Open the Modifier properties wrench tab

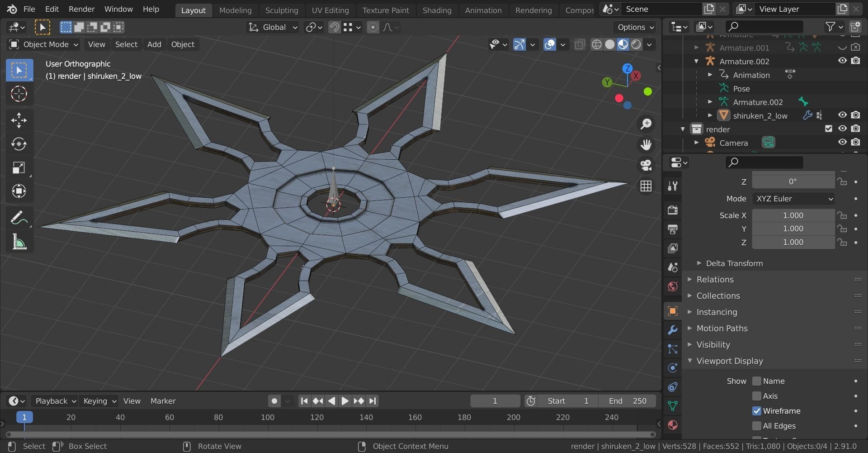pos(673,330)
